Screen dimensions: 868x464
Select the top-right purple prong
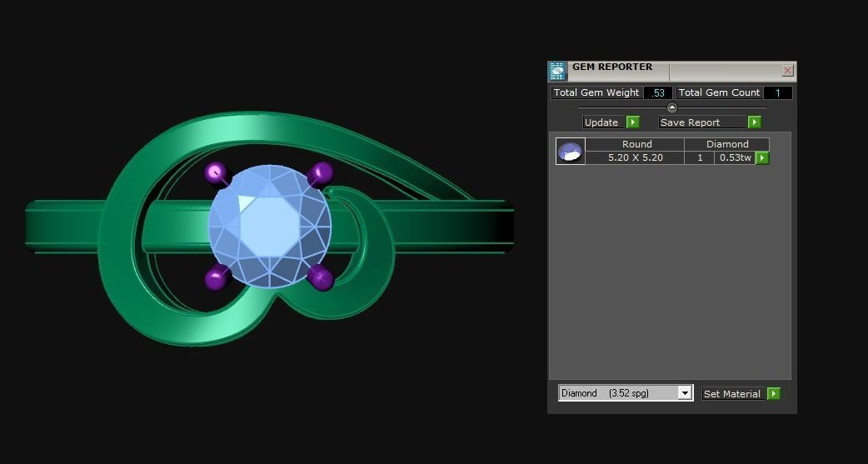(322, 172)
